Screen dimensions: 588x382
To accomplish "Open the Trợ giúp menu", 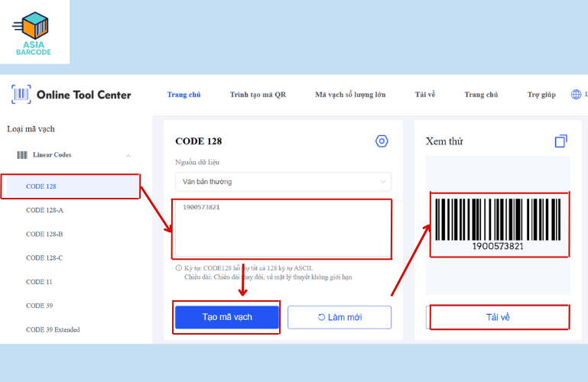I will point(541,95).
